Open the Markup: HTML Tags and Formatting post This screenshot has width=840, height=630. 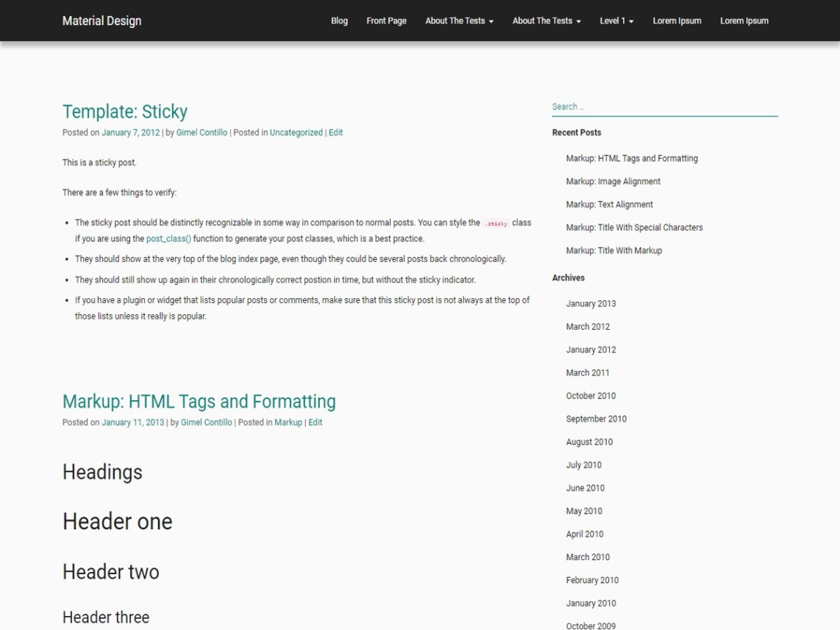pyautogui.click(x=199, y=402)
